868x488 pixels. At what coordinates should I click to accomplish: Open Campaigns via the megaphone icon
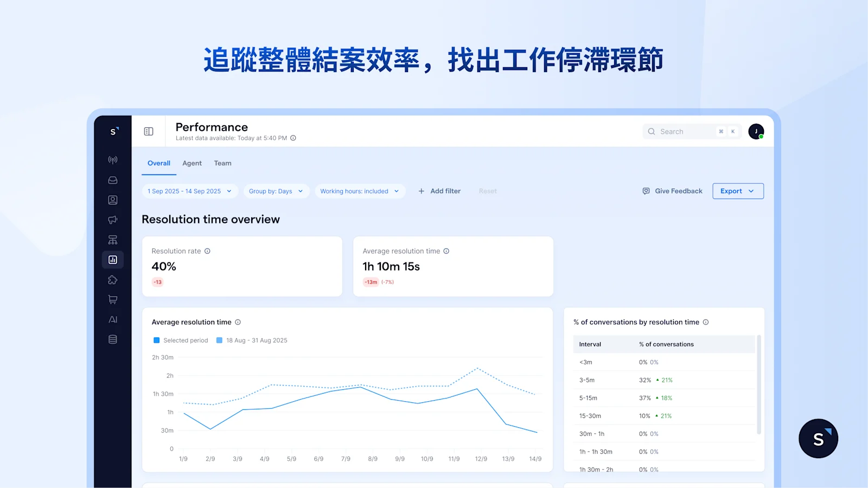tap(112, 220)
